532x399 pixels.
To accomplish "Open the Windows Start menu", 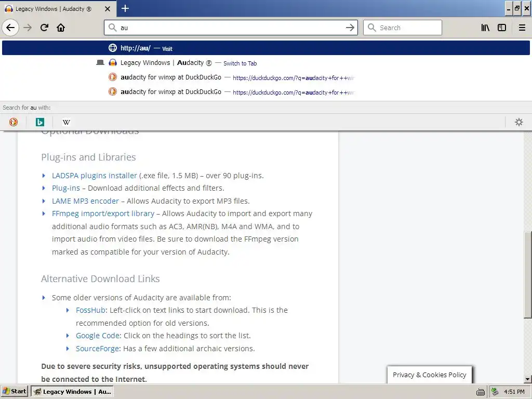I will pos(14,392).
